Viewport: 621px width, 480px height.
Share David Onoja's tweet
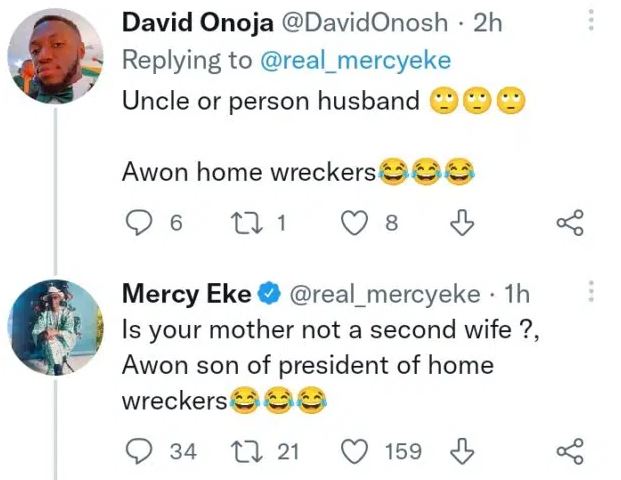tap(569, 224)
